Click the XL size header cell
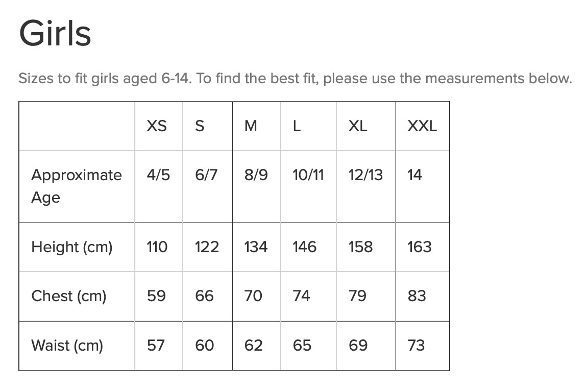 point(358,126)
